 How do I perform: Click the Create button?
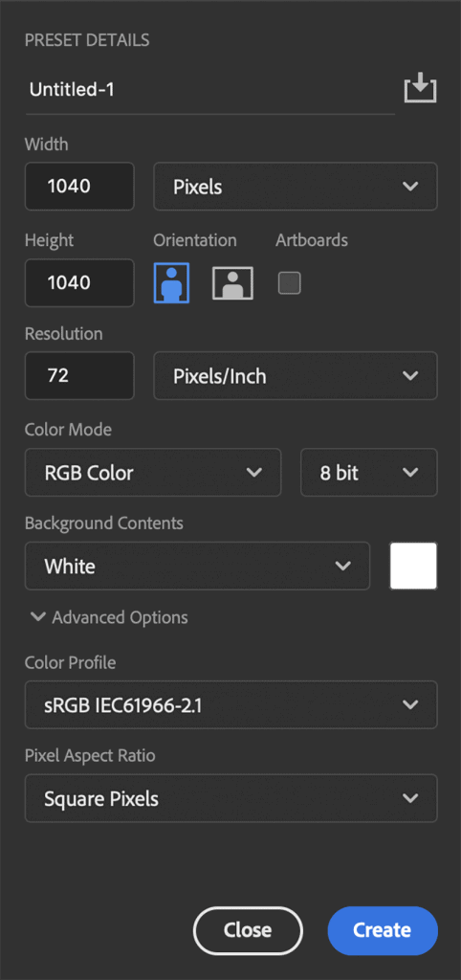coord(383,930)
